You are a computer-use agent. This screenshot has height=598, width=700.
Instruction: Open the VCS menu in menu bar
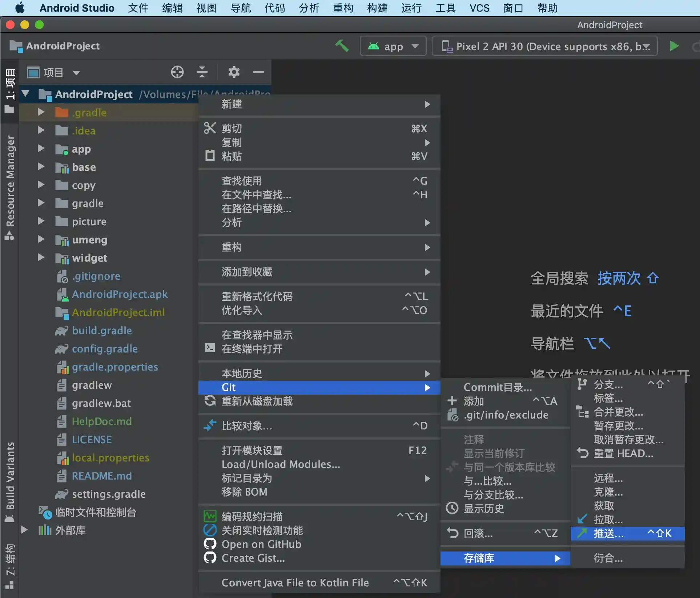[x=479, y=8]
